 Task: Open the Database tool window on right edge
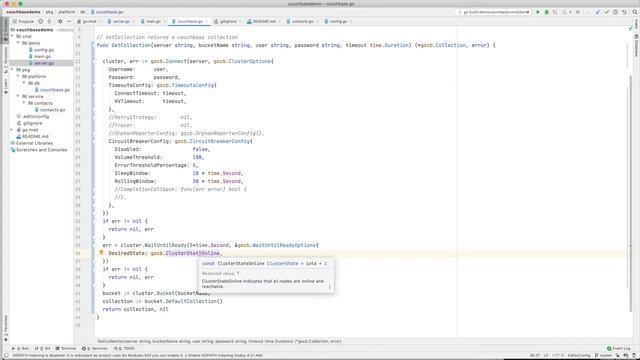(x=636, y=46)
